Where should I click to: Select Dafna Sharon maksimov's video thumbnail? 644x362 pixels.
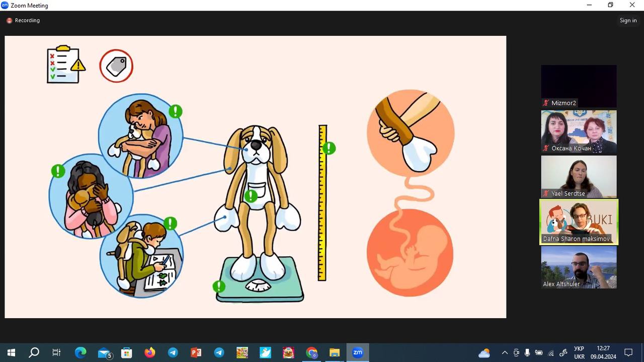(x=579, y=222)
